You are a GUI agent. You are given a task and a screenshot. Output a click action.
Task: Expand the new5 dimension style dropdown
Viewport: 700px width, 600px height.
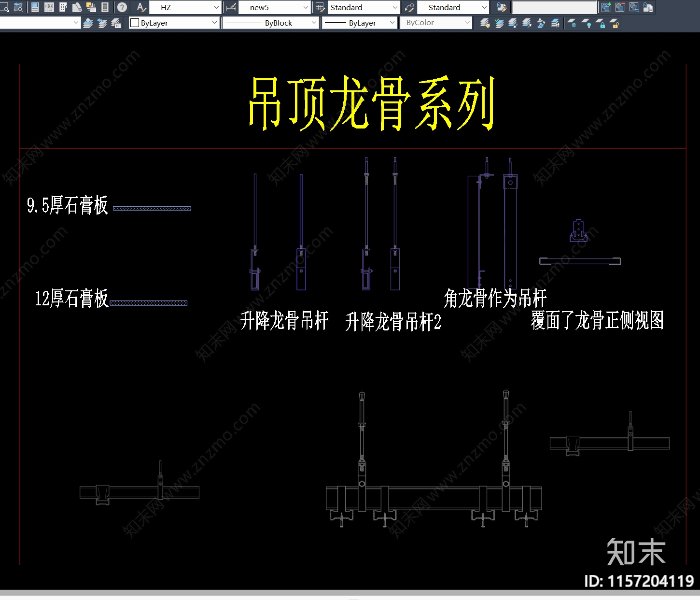click(x=306, y=7)
